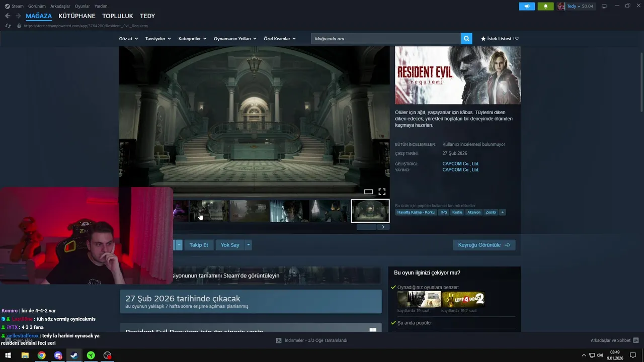The height and width of the screenshot is (362, 644).
Task: Open Google Chrome from taskbar
Action: click(41, 355)
